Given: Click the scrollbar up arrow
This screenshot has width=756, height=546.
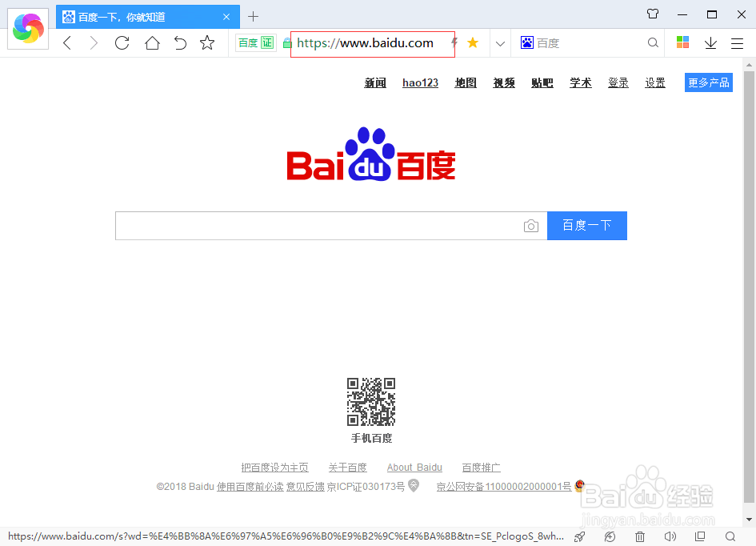Looking at the screenshot, I should (x=749, y=64).
